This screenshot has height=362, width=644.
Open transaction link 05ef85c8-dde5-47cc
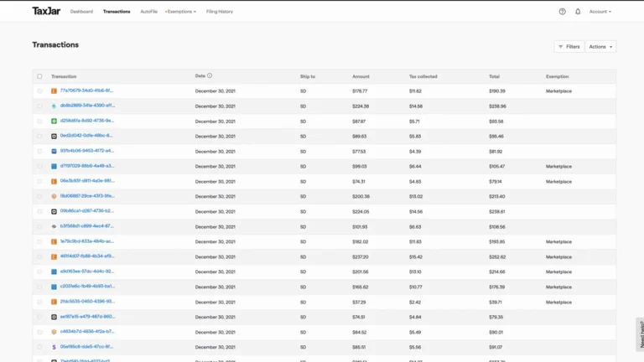tap(86, 347)
